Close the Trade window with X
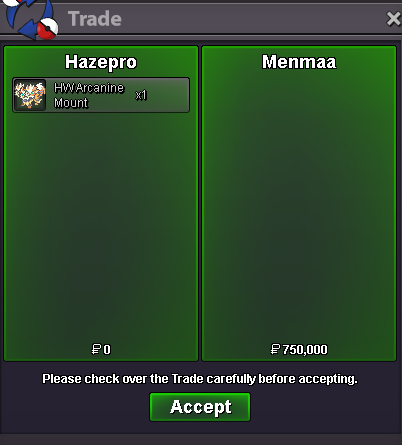402x445 pixels. pos(393,19)
